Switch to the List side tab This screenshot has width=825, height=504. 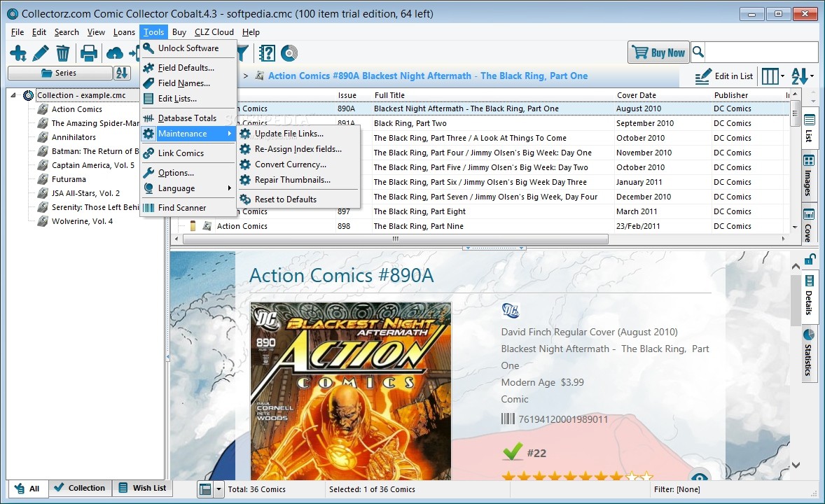[809, 127]
